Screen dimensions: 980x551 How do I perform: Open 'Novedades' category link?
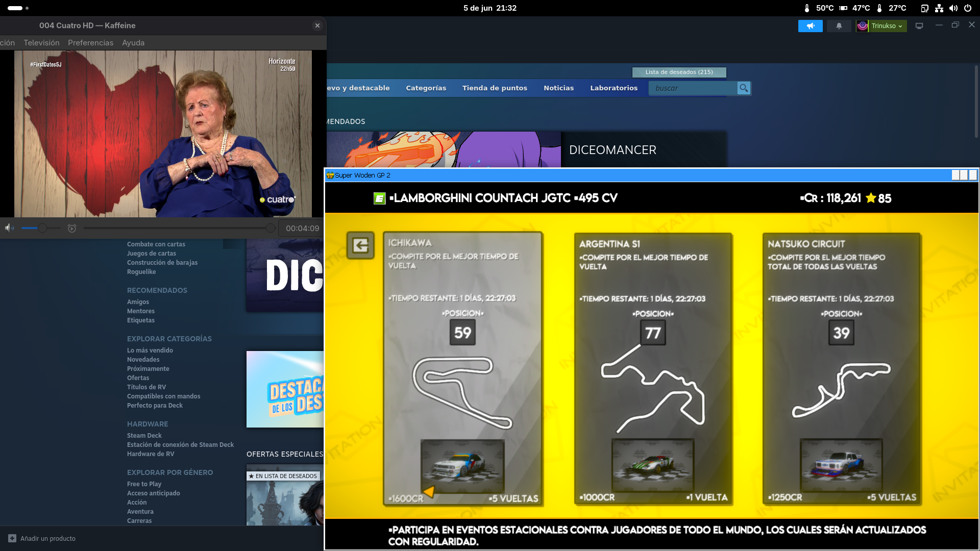coord(143,360)
